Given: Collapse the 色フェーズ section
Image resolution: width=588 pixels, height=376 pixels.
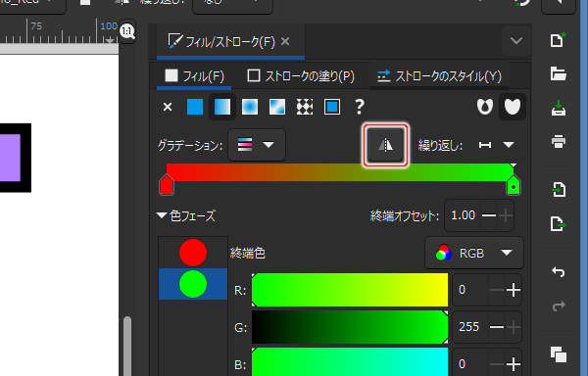Looking at the screenshot, I should pyautogui.click(x=162, y=215).
